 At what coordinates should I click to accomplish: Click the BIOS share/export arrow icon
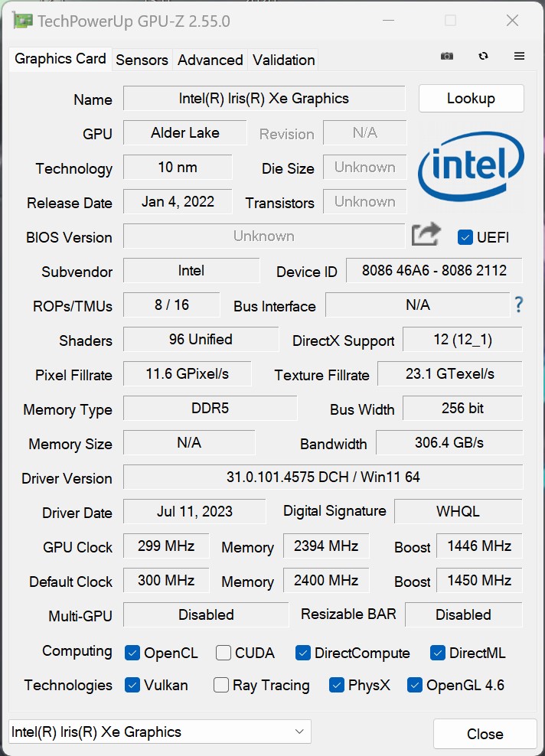pos(426,235)
